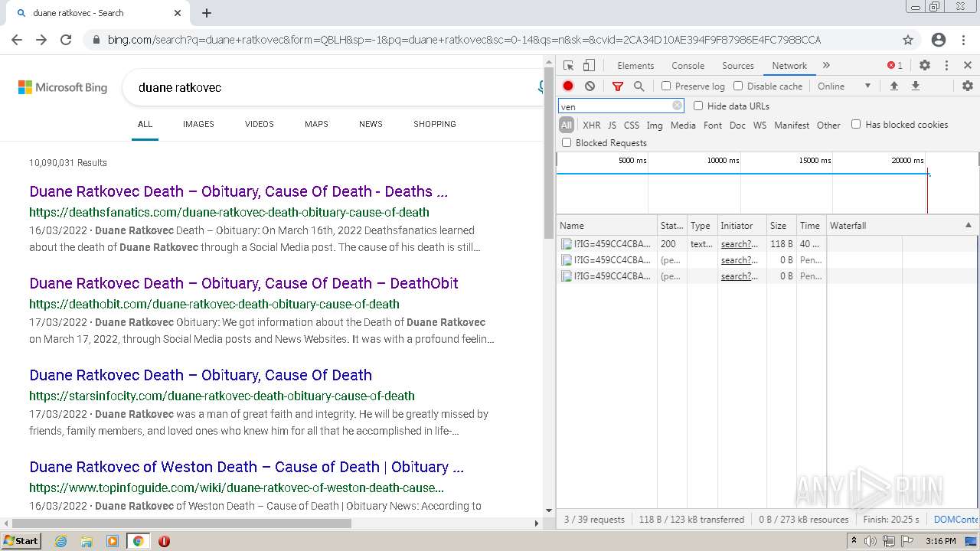Clear the network log
This screenshot has width=980, height=551.
coord(590,86)
